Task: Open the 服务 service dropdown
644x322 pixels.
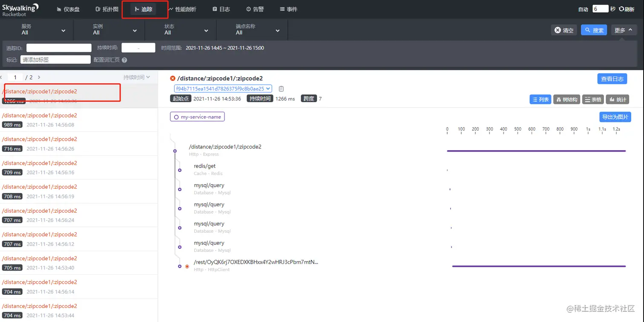Action: tap(43, 30)
